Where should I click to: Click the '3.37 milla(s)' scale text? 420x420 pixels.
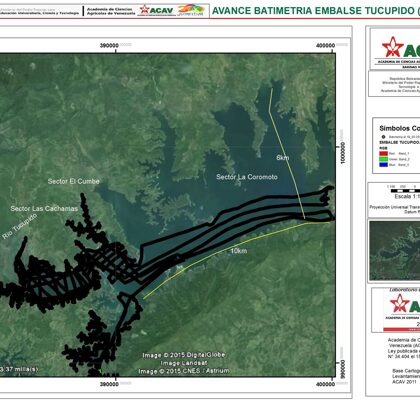19,369
